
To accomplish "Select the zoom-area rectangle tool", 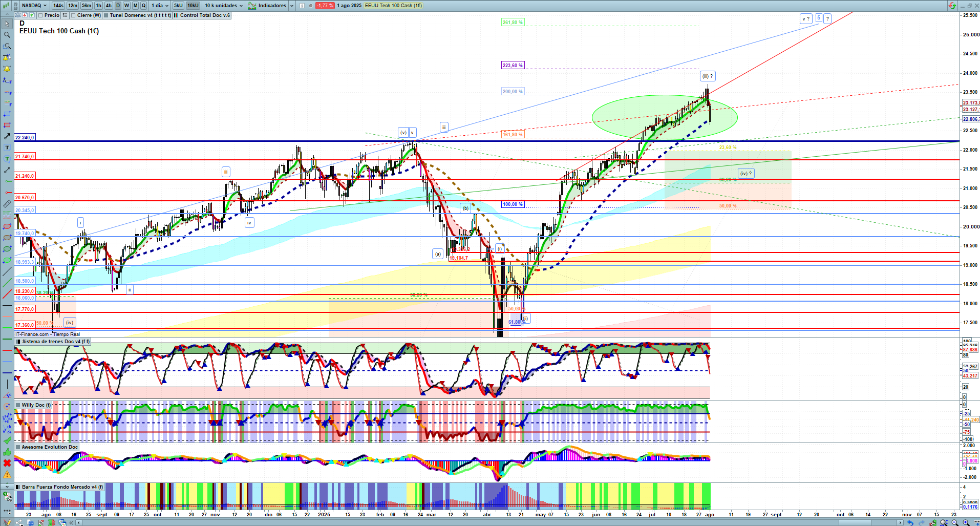I will pos(7,46).
